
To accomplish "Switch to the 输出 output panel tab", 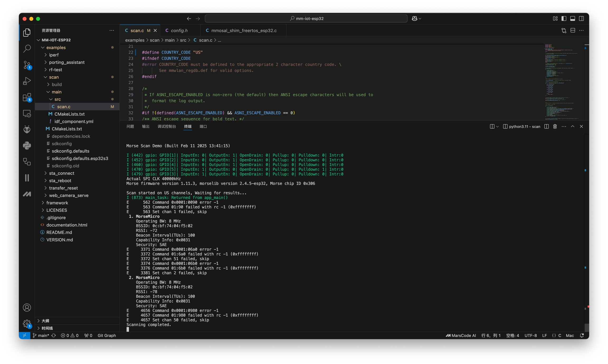I will (x=146, y=127).
